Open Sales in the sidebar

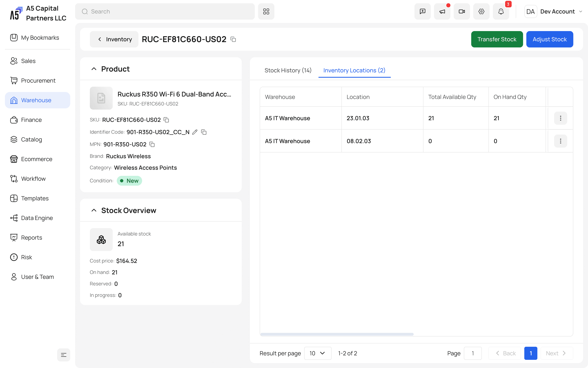[x=37, y=61]
